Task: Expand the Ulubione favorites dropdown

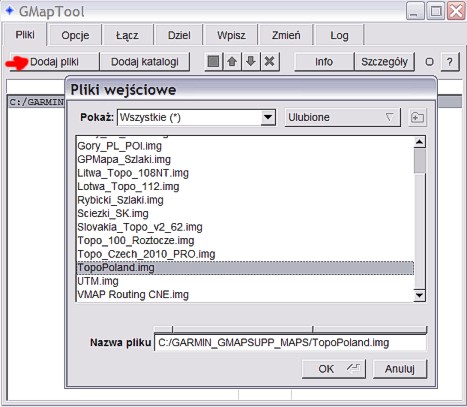Action: (342, 117)
